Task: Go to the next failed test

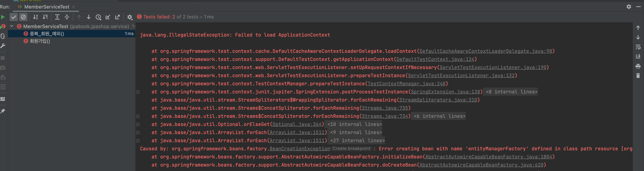Action: 88,17
